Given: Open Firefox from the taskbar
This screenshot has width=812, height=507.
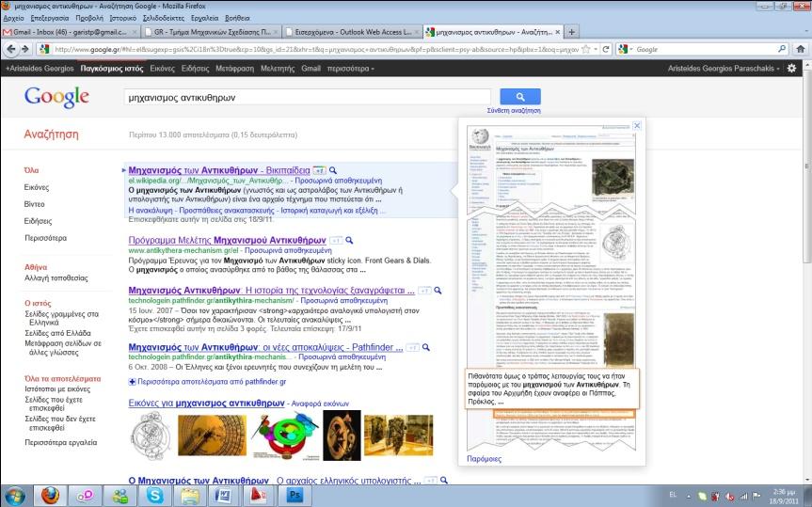Looking at the screenshot, I should tap(50, 496).
